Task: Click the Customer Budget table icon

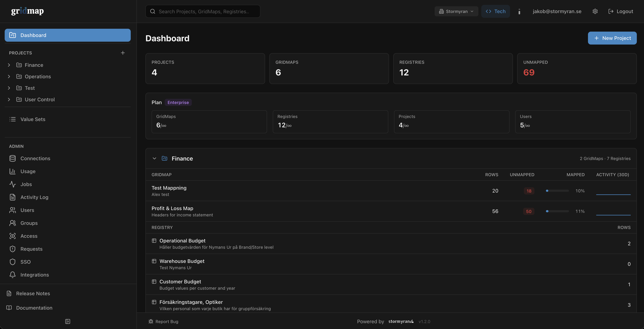Action: pos(154,282)
